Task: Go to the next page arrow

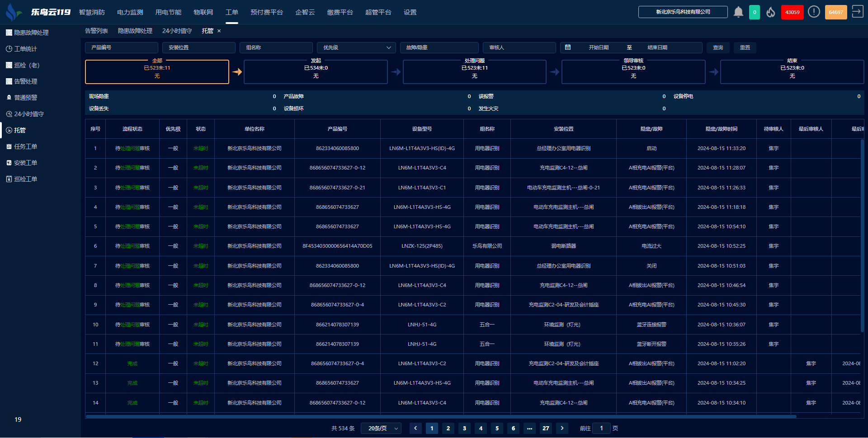Action: (x=562, y=428)
